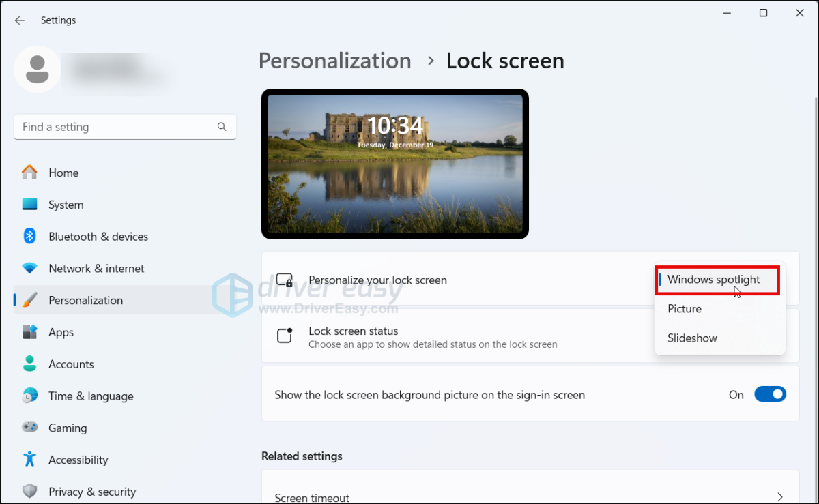Select the Home sidebar icon
The width and height of the screenshot is (819, 504).
pos(30,173)
